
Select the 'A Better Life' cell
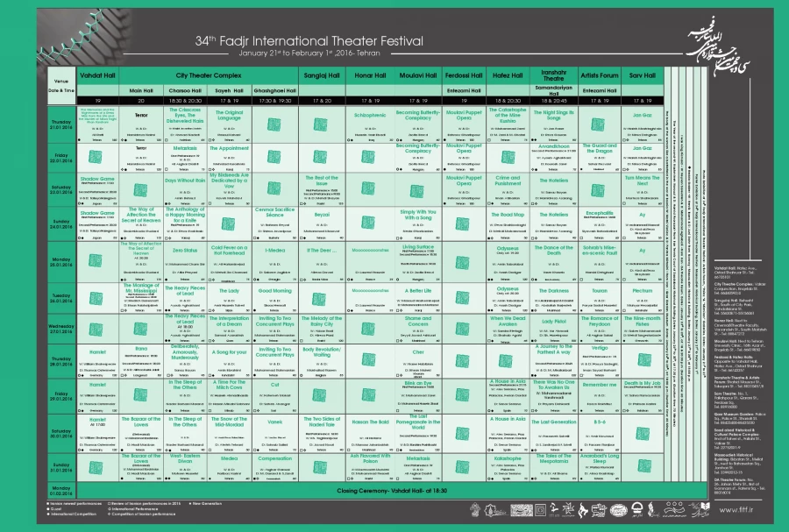pos(417,298)
